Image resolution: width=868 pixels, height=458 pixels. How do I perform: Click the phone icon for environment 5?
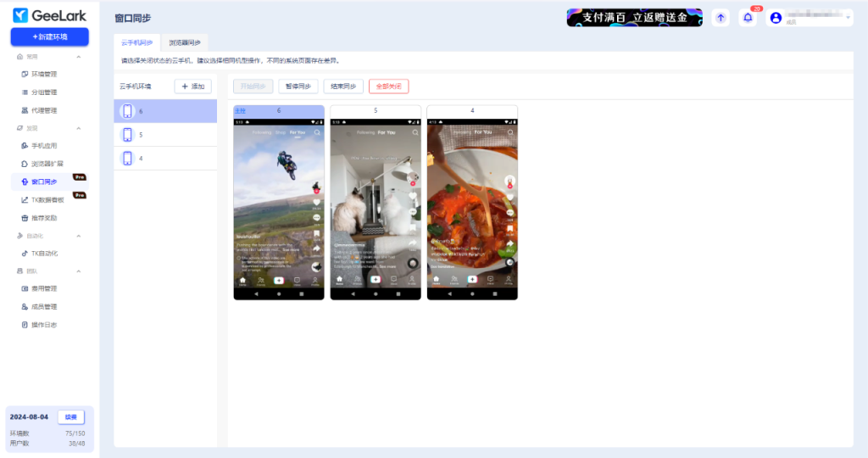click(128, 135)
